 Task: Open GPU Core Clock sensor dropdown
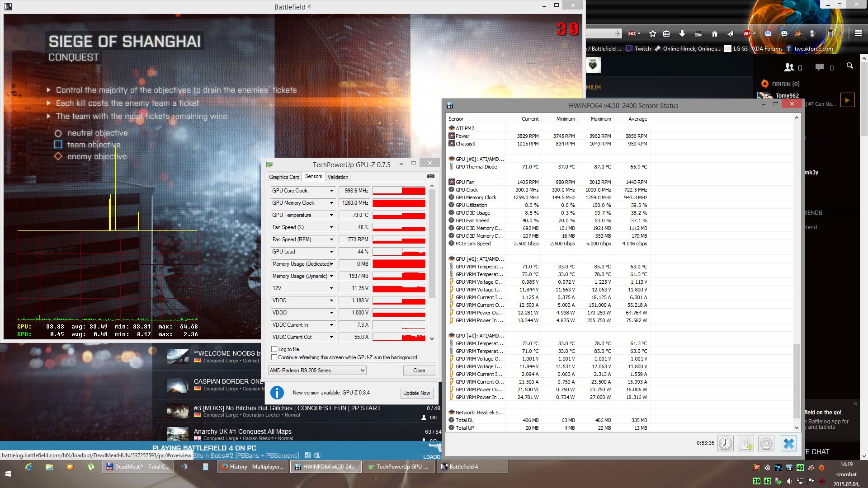331,191
